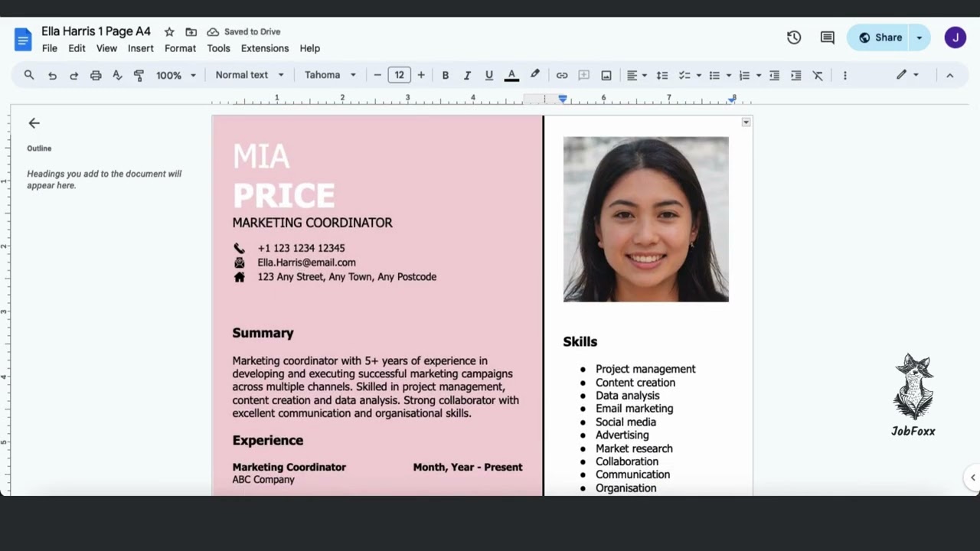Undo the last action
Image resolution: width=980 pixels, height=551 pixels.
(52, 75)
